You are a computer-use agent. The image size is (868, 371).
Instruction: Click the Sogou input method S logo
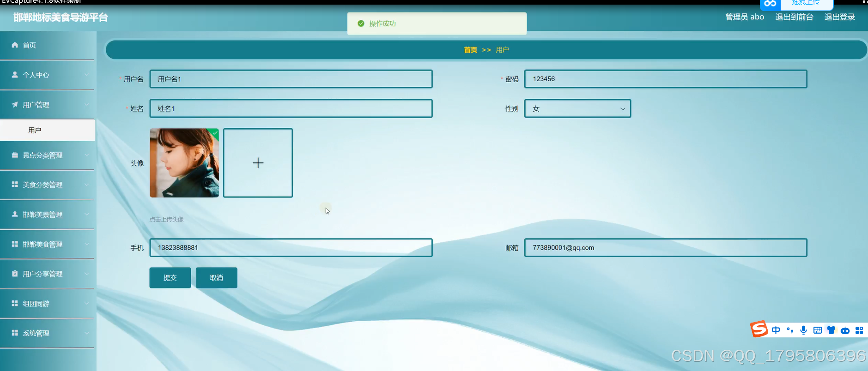click(759, 329)
